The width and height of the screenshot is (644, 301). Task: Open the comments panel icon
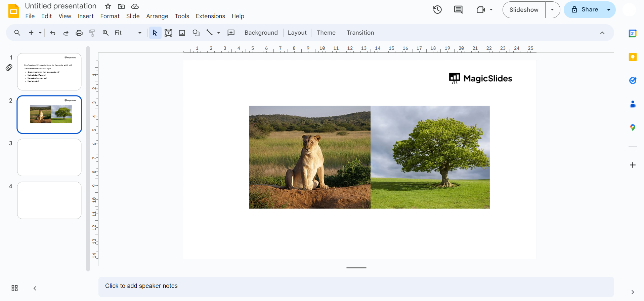(458, 10)
